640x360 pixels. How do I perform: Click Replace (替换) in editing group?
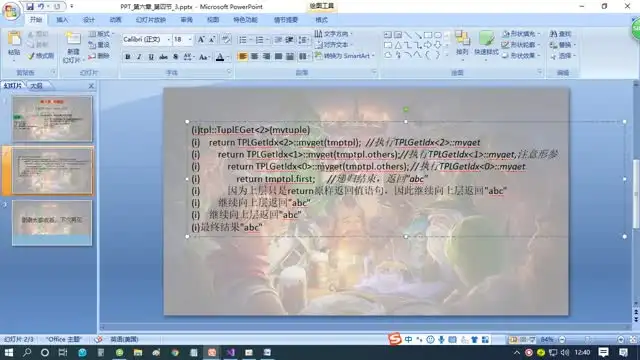click(562, 45)
